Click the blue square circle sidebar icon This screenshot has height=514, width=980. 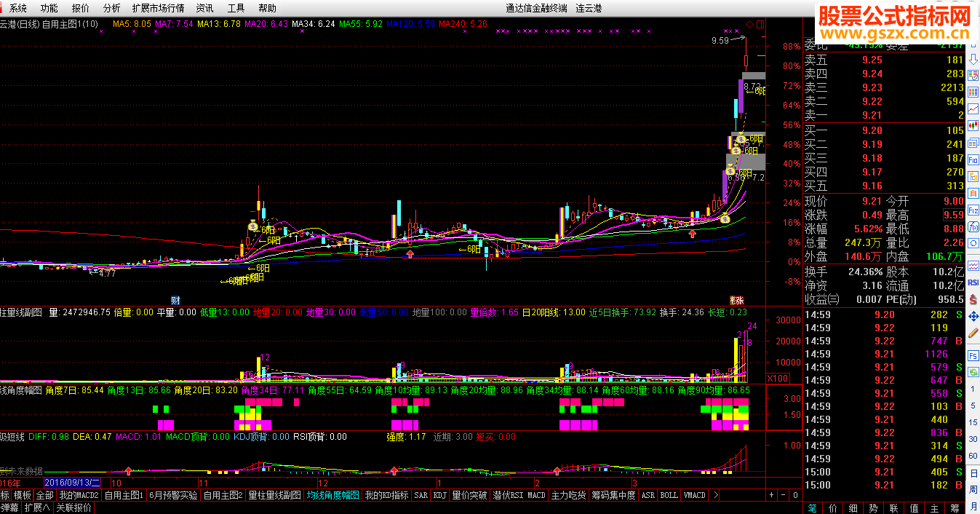(973, 243)
